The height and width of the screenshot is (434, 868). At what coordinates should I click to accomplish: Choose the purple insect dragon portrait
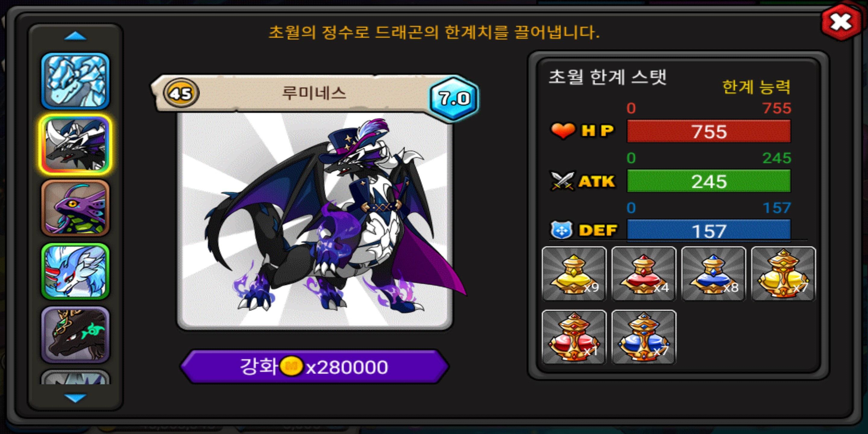tap(75, 208)
